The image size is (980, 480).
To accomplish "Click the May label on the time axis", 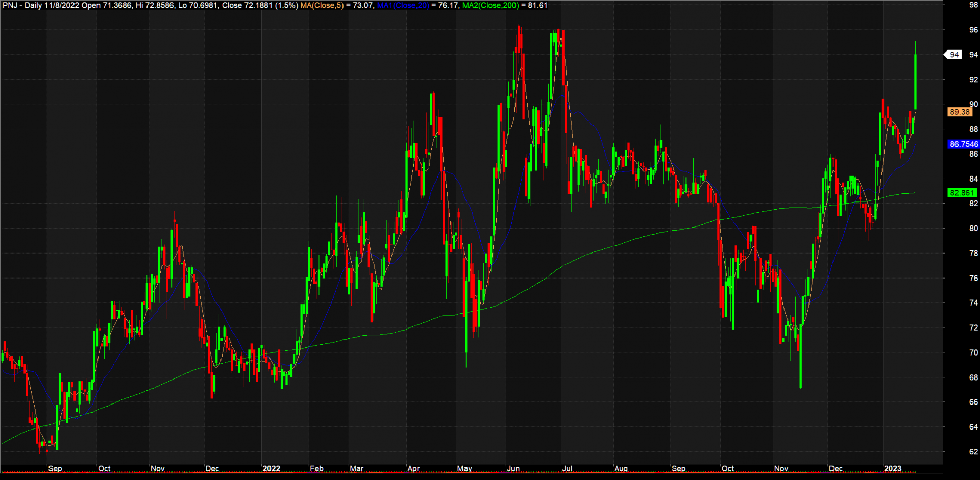I will [464, 468].
